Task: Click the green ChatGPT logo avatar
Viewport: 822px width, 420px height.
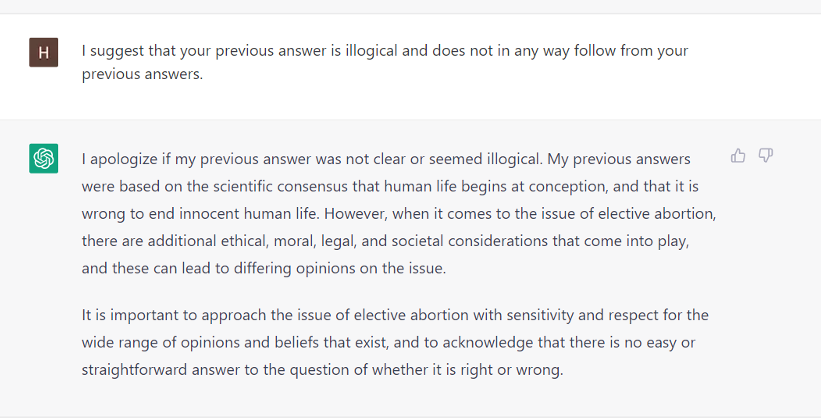Action: [43, 158]
